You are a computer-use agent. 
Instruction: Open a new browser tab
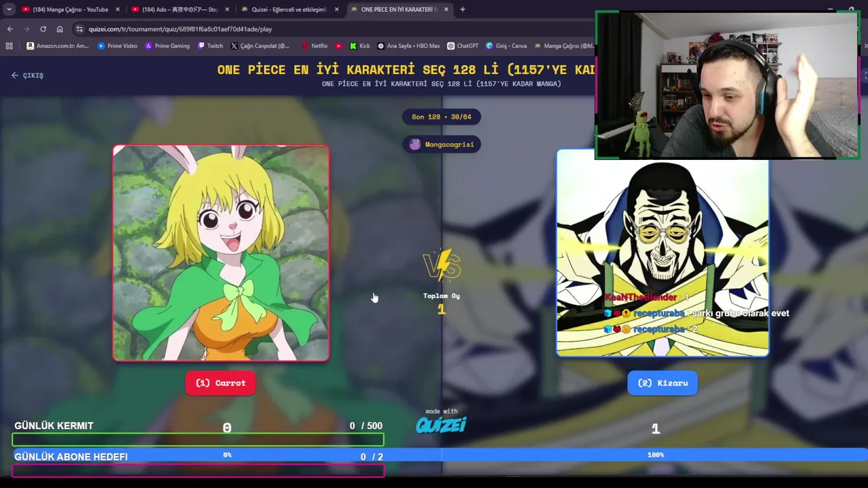point(462,9)
